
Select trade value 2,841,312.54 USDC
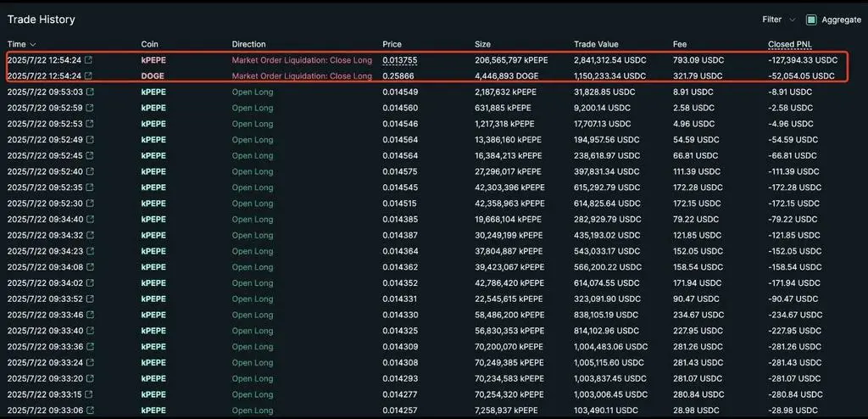click(610, 60)
